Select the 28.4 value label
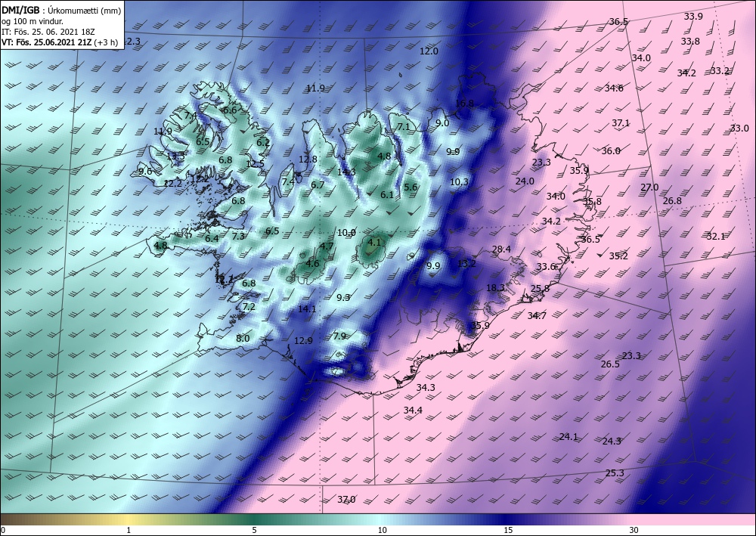 501,249
